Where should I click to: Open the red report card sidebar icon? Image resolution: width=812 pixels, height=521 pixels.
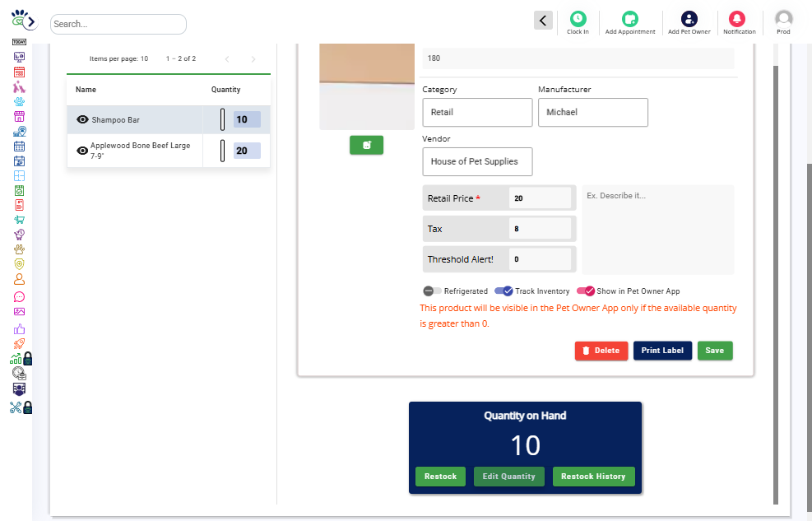[19, 205]
